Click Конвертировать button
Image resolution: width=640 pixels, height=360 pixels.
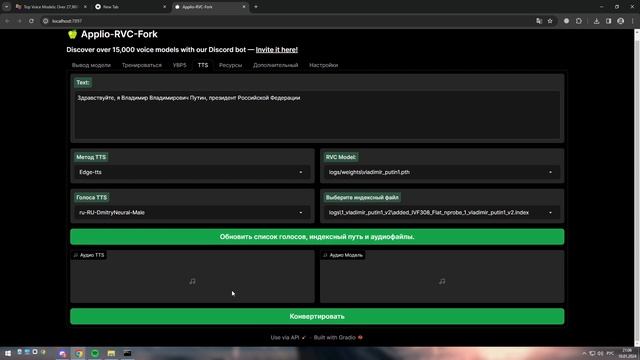point(317,316)
